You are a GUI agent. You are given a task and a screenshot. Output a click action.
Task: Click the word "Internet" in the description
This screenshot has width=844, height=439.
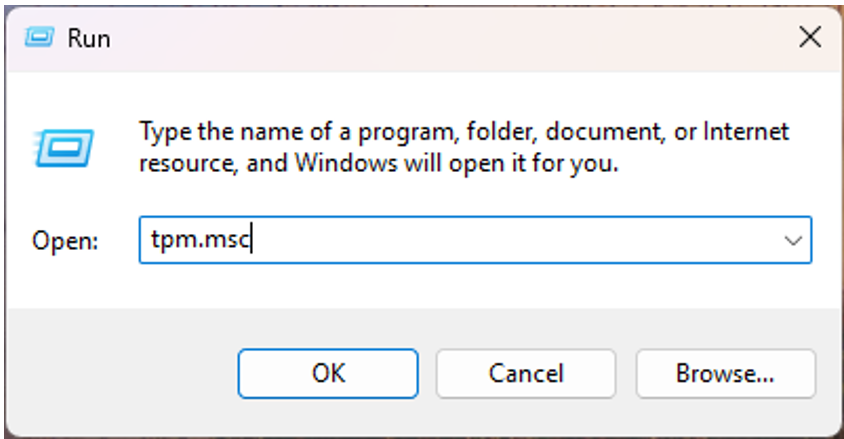(745, 132)
